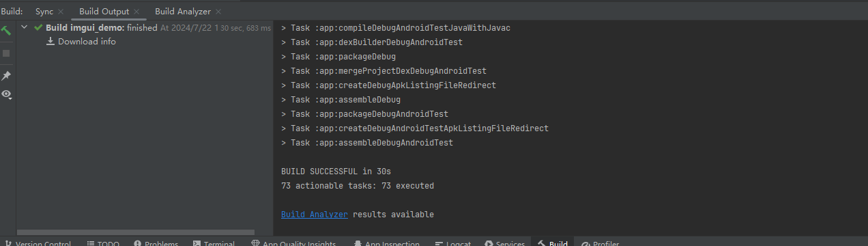Screen dimensions: 868x246
Task: Open the Terminal tool window
Action: tap(214, 242)
